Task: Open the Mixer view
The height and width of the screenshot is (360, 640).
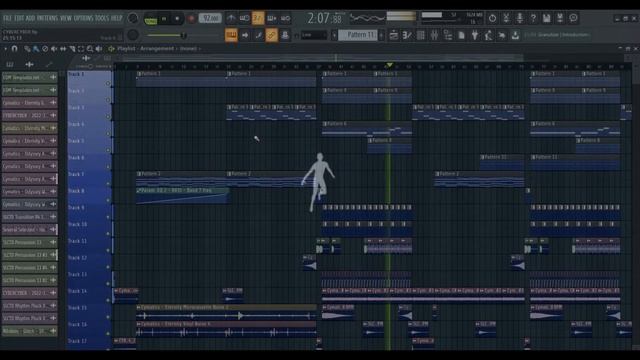Action: click(434, 35)
